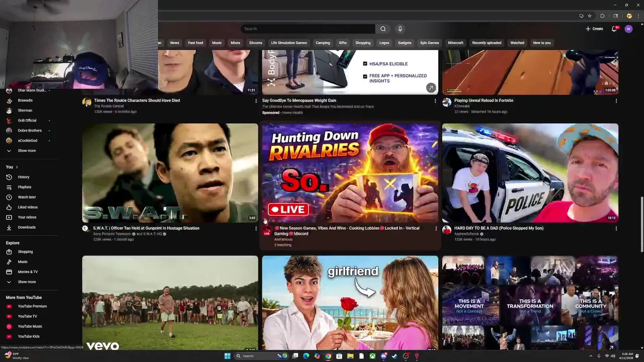Open YouTube TV in sidebar
Viewport: 644px width, 362px height.
[x=27, y=316]
